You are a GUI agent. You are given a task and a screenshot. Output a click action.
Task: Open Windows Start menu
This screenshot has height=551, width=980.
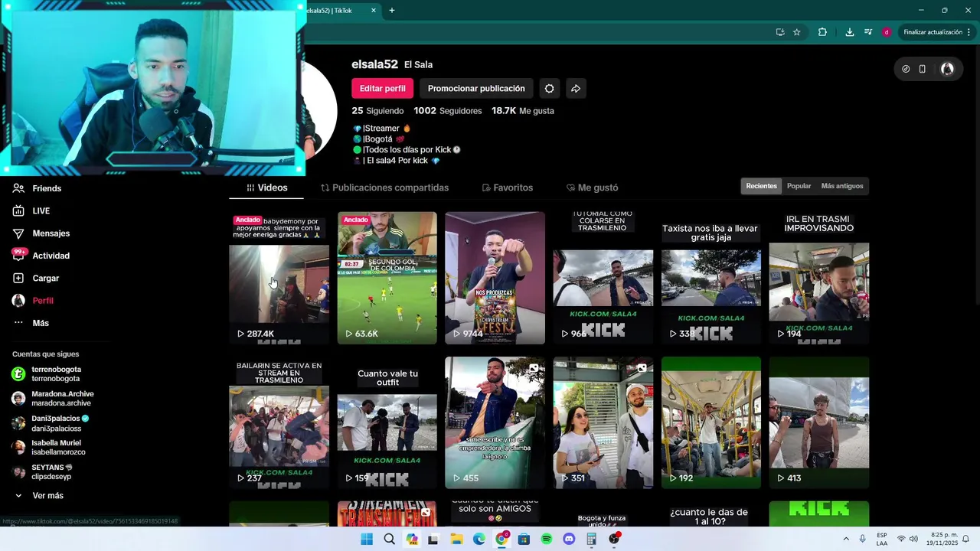pyautogui.click(x=367, y=539)
